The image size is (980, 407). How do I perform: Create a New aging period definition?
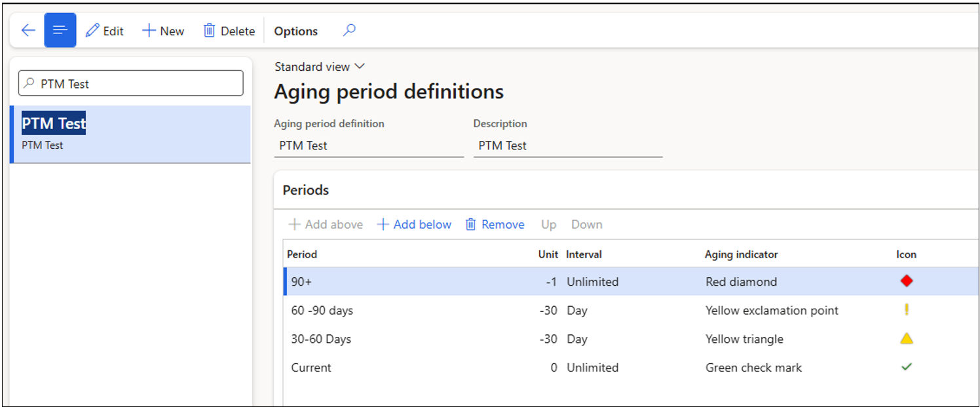(163, 31)
